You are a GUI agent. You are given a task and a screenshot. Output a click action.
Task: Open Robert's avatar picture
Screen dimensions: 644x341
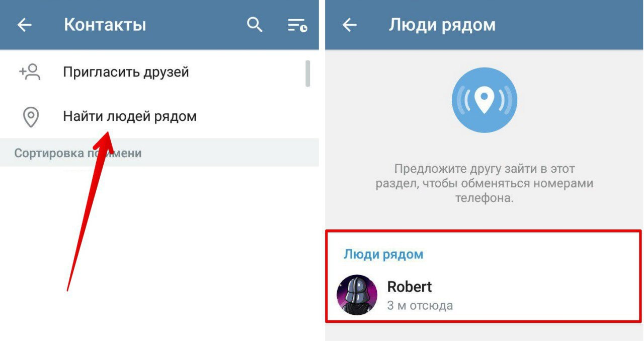[357, 295]
